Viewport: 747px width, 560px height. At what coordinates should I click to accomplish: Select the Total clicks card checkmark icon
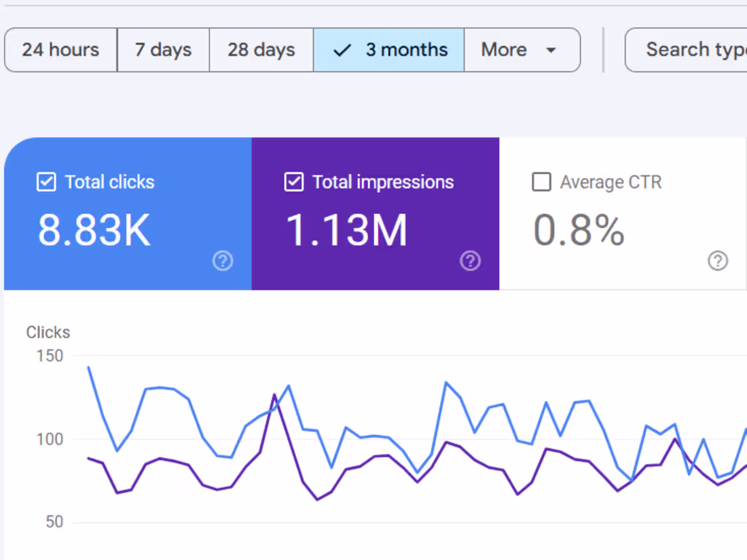point(45,182)
